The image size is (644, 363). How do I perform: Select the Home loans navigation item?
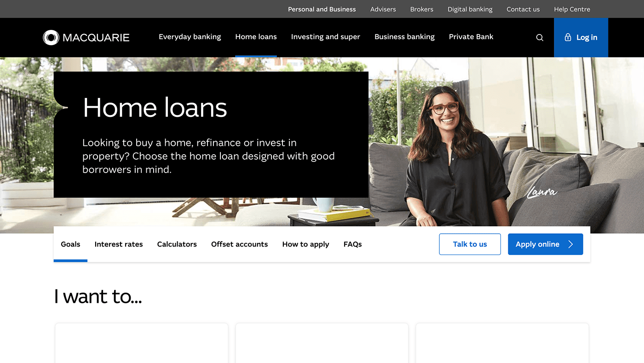tap(256, 37)
